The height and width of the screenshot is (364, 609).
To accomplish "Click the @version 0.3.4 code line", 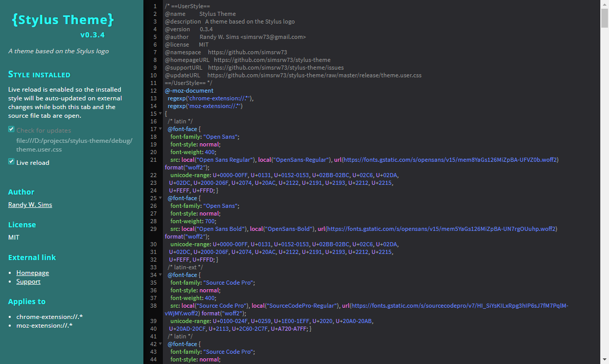I will pyautogui.click(x=189, y=29).
